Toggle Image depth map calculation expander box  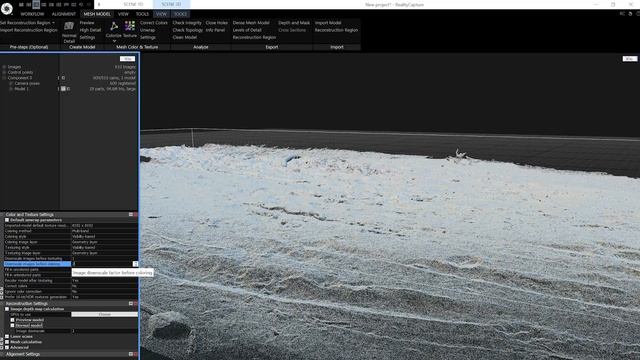click(x=7, y=309)
